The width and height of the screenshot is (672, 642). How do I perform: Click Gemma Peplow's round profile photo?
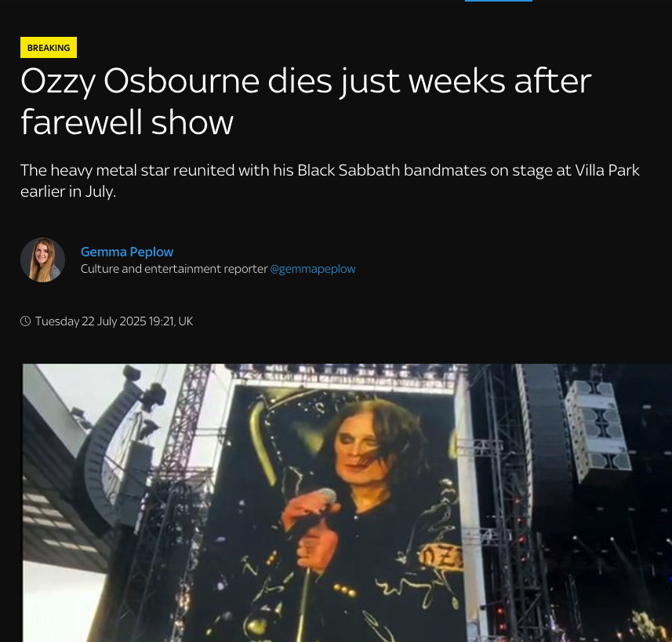click(43, 259)
